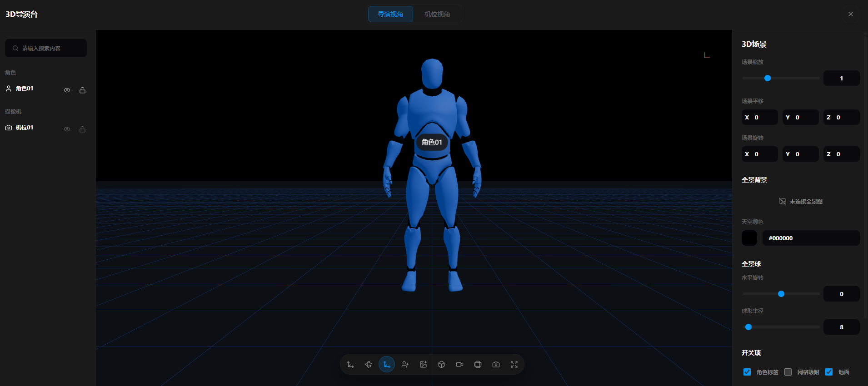
Task: Click the 球形半径 value field
Action: coord(841,327)
